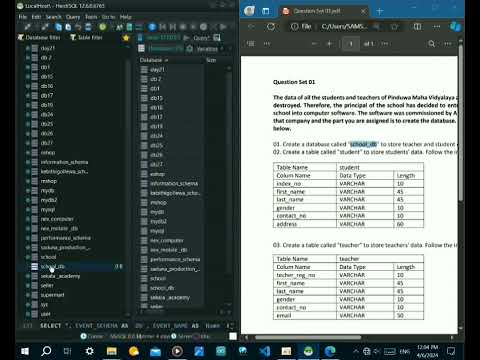
Task: Open the File menu in HeidiSQL
Action: pos(23,17)
